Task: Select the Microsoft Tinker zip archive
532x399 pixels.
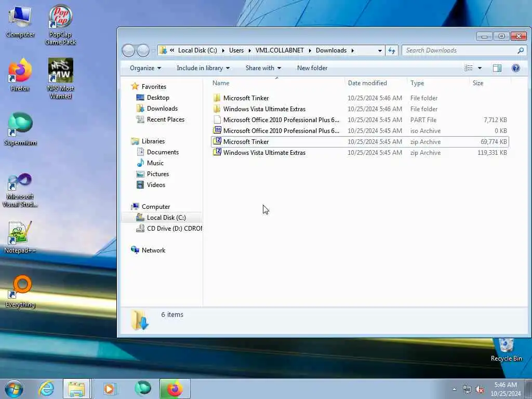Action: coord(360,142)
